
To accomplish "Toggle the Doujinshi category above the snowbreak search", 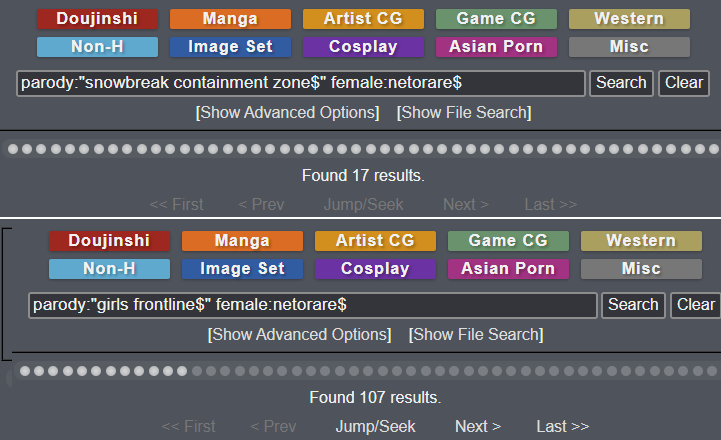I will pyautogui.click(x=97, y=19).
